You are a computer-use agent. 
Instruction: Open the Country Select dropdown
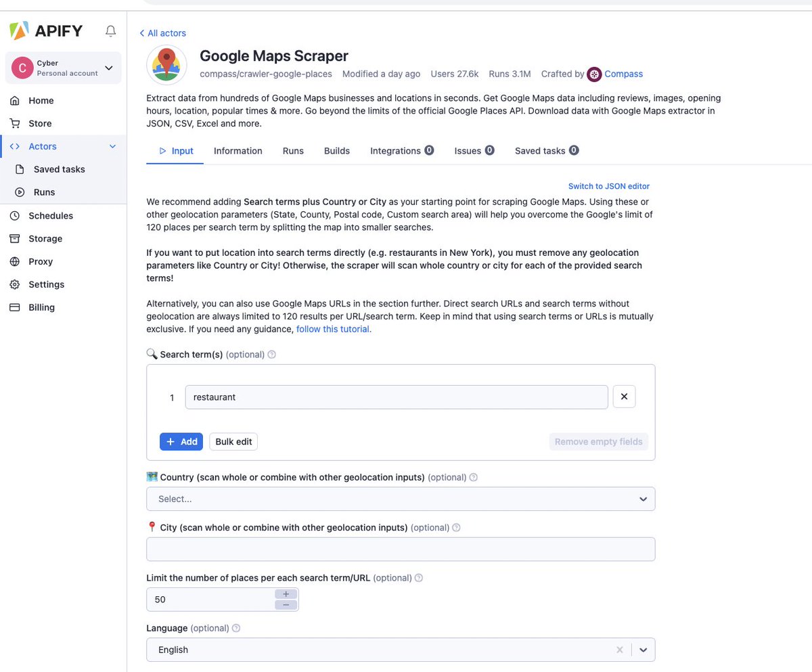tap(401, 499)
